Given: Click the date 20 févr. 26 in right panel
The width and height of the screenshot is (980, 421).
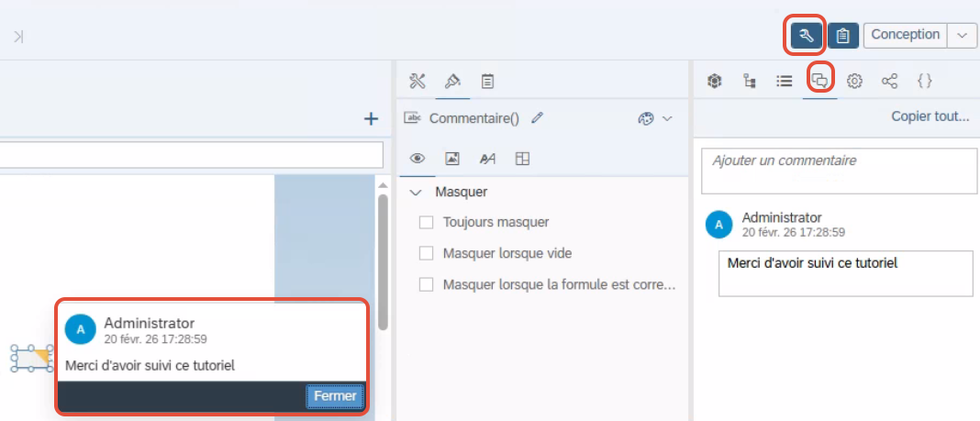Looking at the screenshot, I should (x=794, y=232).
